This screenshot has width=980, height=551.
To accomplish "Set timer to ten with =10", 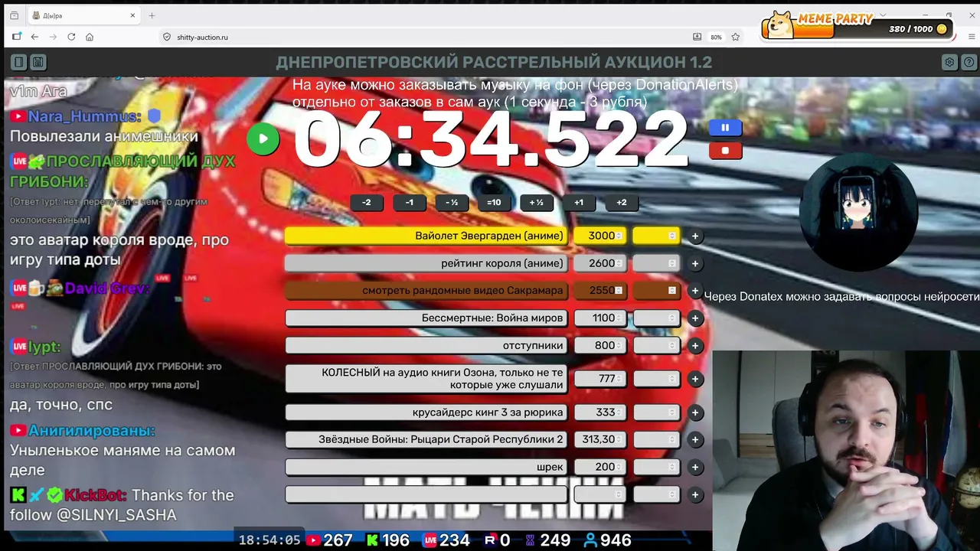I will coord(494,203).
